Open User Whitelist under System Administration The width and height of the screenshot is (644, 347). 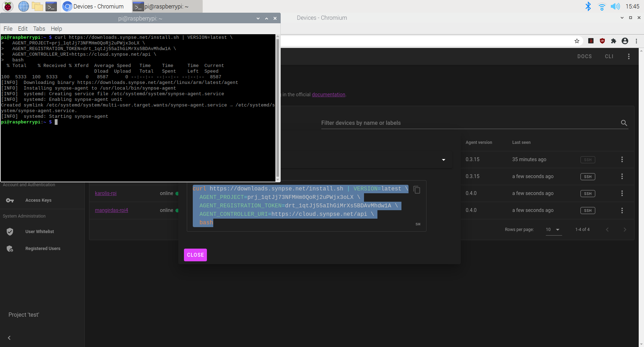pos(40,231)
